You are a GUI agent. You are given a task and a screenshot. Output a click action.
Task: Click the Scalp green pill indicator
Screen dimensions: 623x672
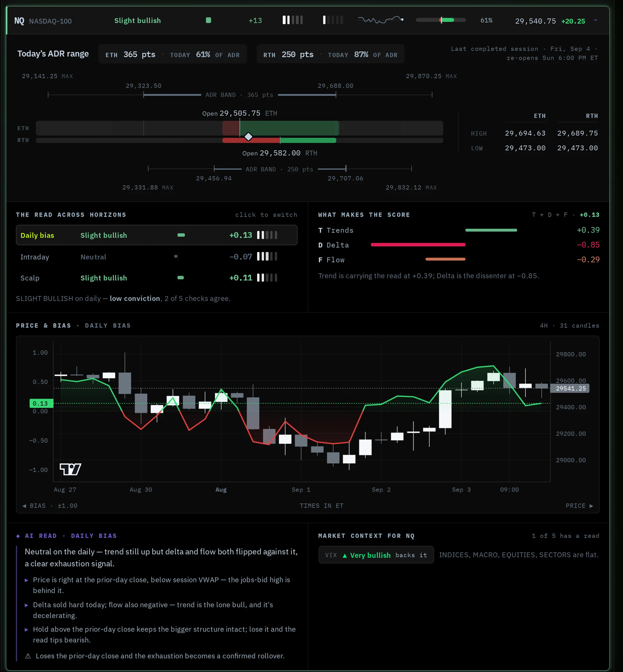tap(181, 278)
